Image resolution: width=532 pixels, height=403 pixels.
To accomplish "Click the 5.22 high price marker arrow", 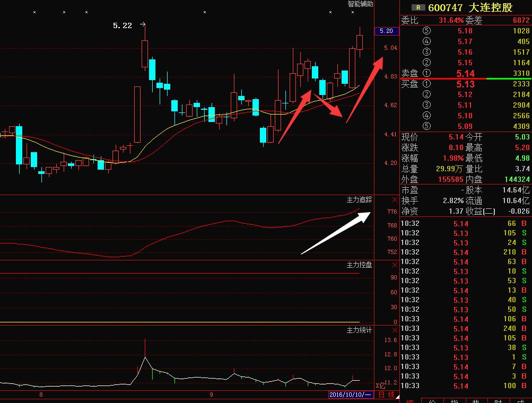I will point(142,24).
